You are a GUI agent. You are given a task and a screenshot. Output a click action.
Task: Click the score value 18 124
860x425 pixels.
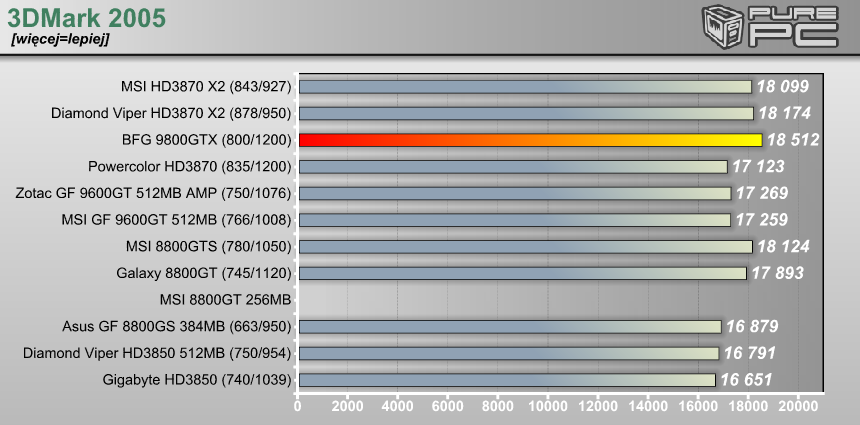click(x=783, y=246)
